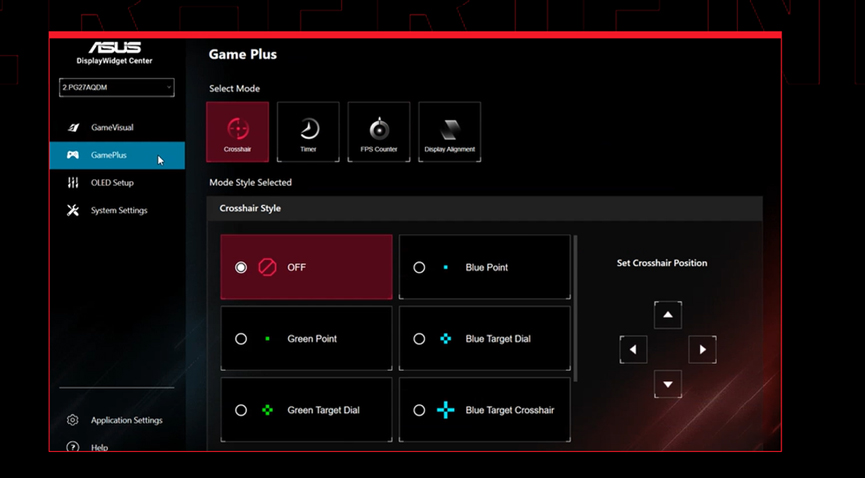The height and width of the screenshot is (478, 865).
Task: Click the green point preview icon
Action: pos(268,339)
